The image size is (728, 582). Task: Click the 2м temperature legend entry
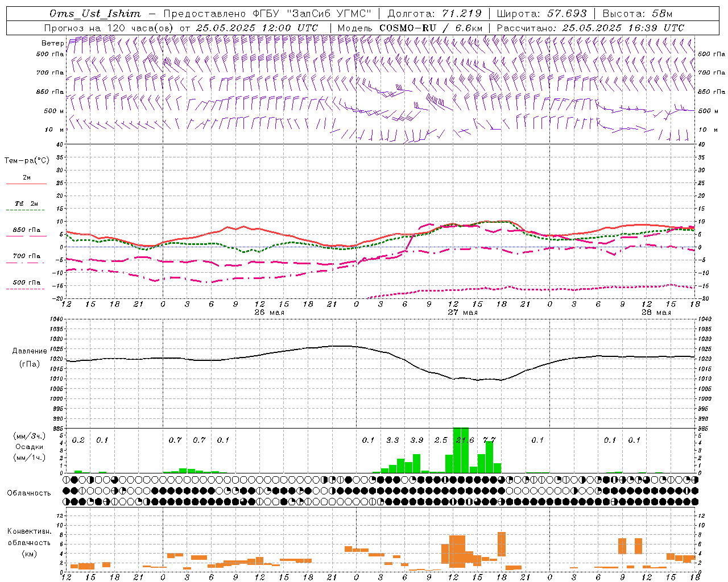27,177
